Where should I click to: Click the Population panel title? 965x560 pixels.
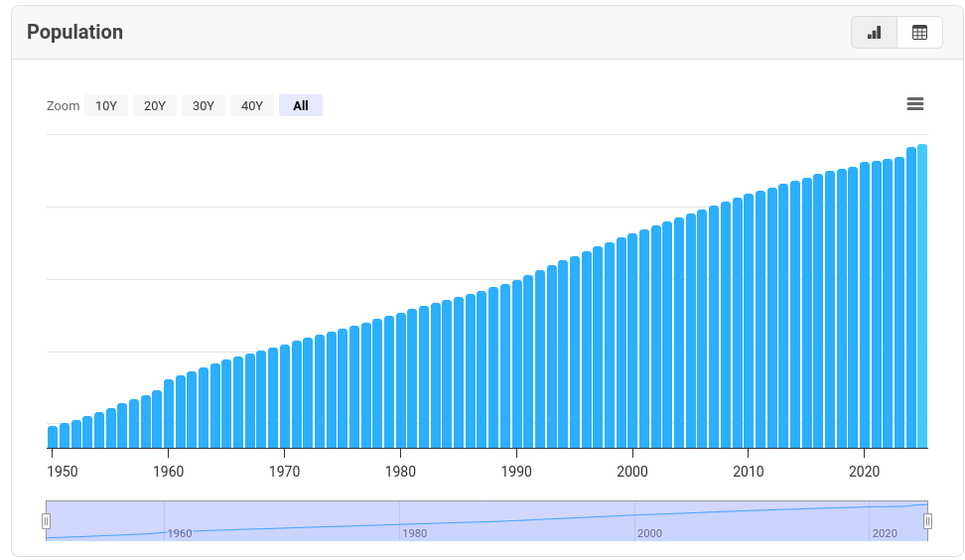(75, 32)
